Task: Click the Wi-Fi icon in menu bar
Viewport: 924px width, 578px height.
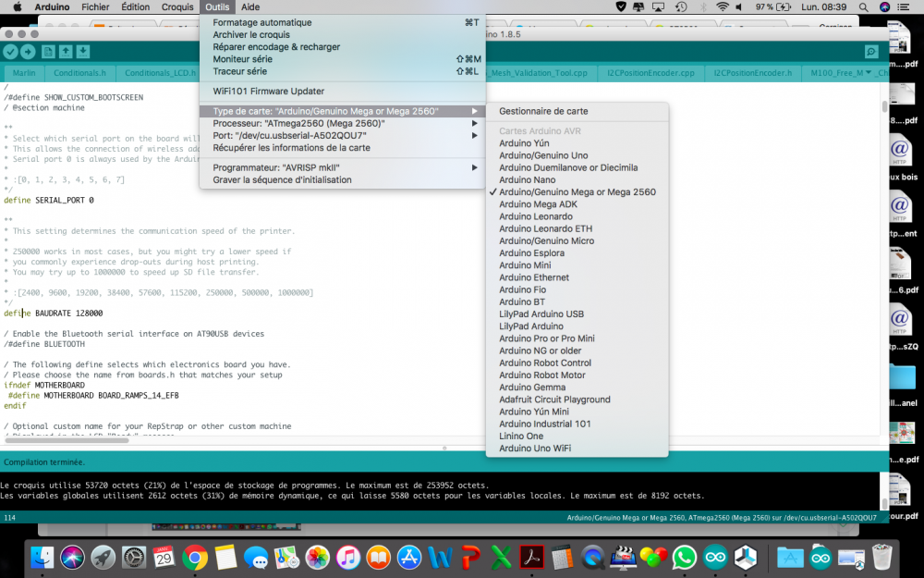Action: coord(722,7)
